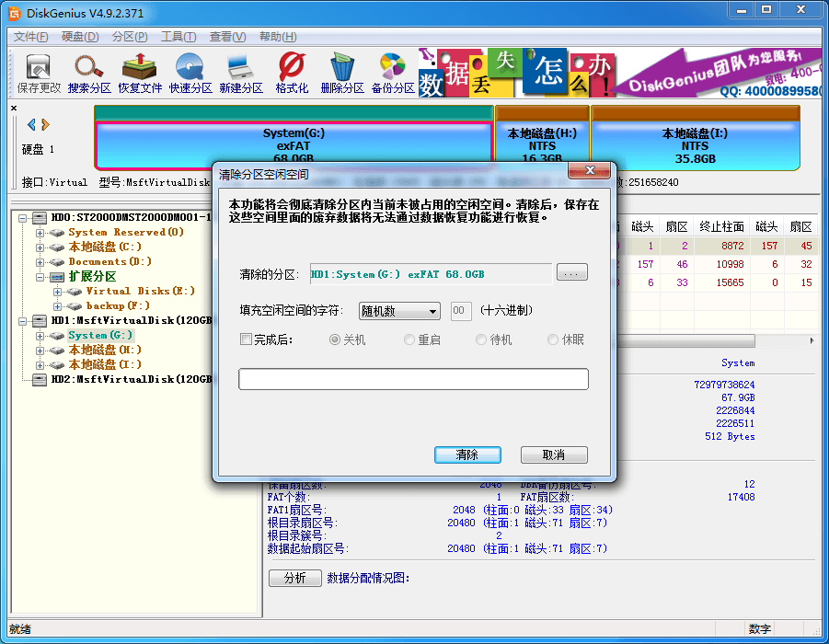Expand the System Reserved(0) tree node

click(40, 233)
